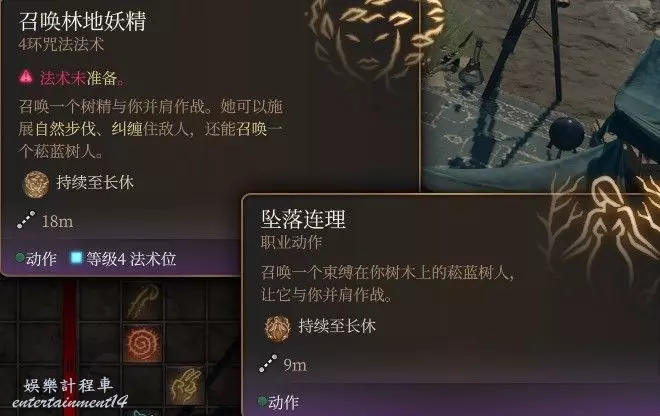660x416 pixels.
Task: Click the 坠落连理 ability title
Action: 303,219
